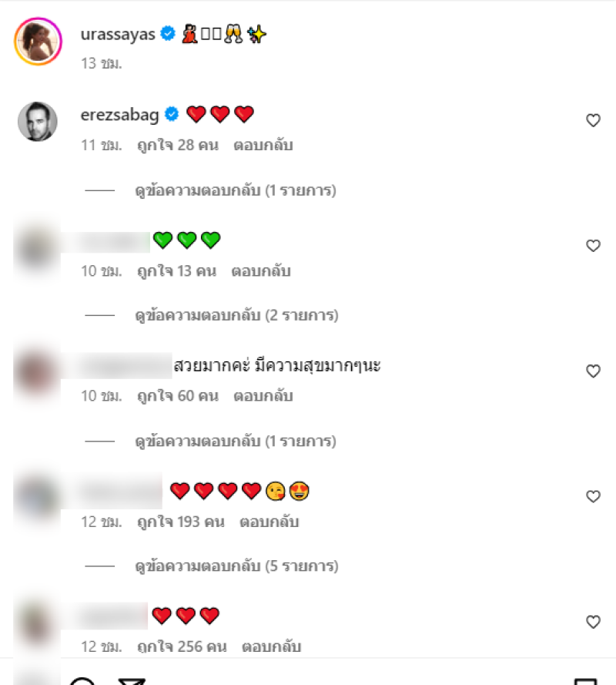Open the erezsabag username link
This screenshot has width=616, height=685.
[x=119, y=115]
